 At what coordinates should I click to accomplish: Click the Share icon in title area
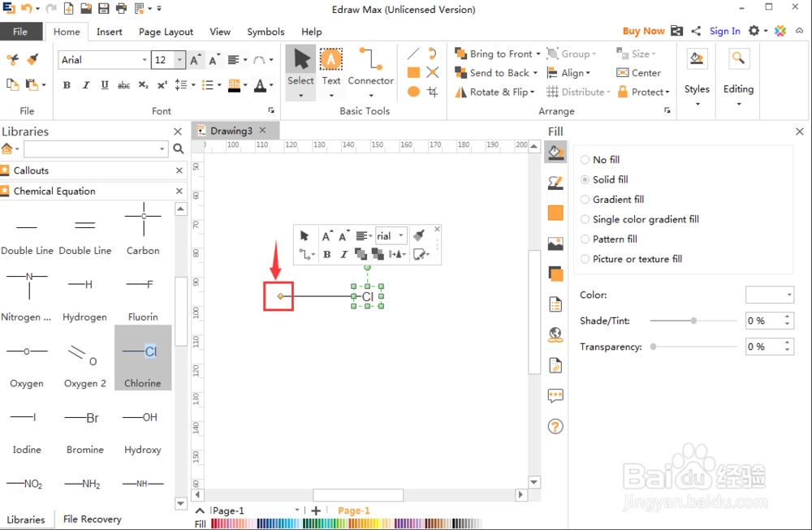click(696, 31)
